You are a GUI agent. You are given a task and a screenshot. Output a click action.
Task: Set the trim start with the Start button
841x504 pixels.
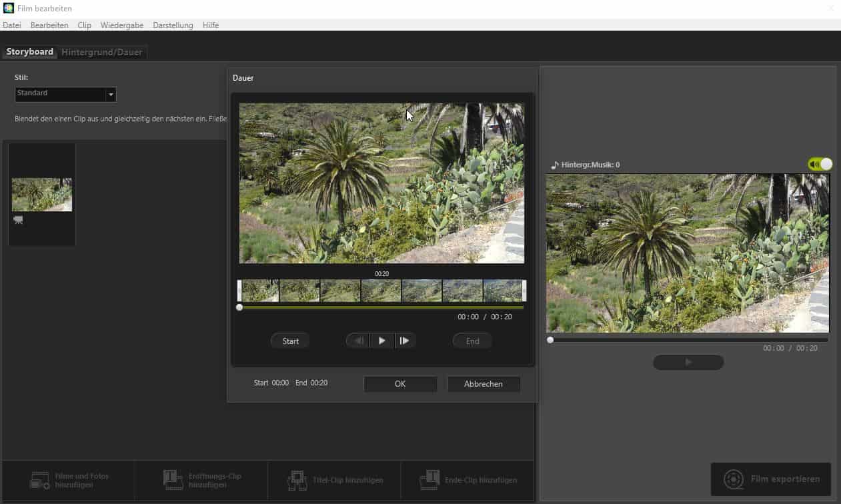289,340
